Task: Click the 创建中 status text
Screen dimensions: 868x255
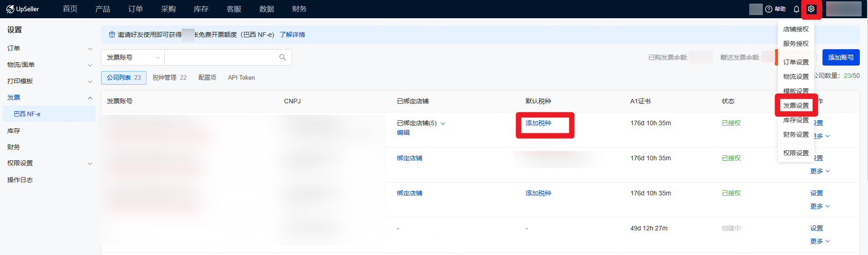Action: [x=731, y=228]
